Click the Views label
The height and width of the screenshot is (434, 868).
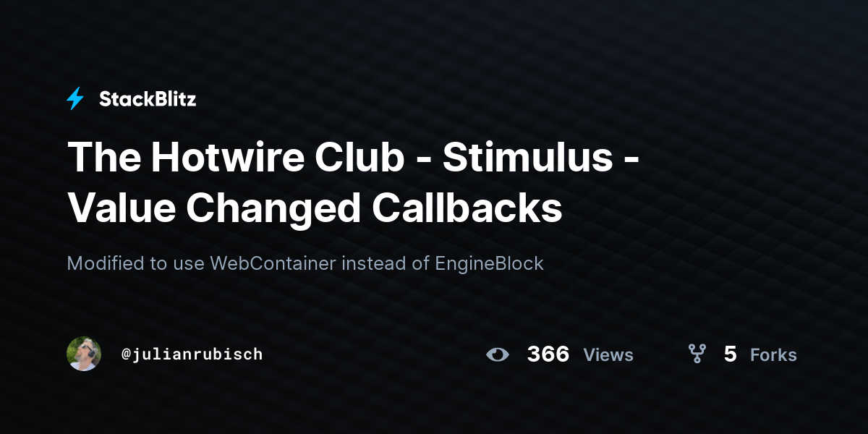pos(608,355)
